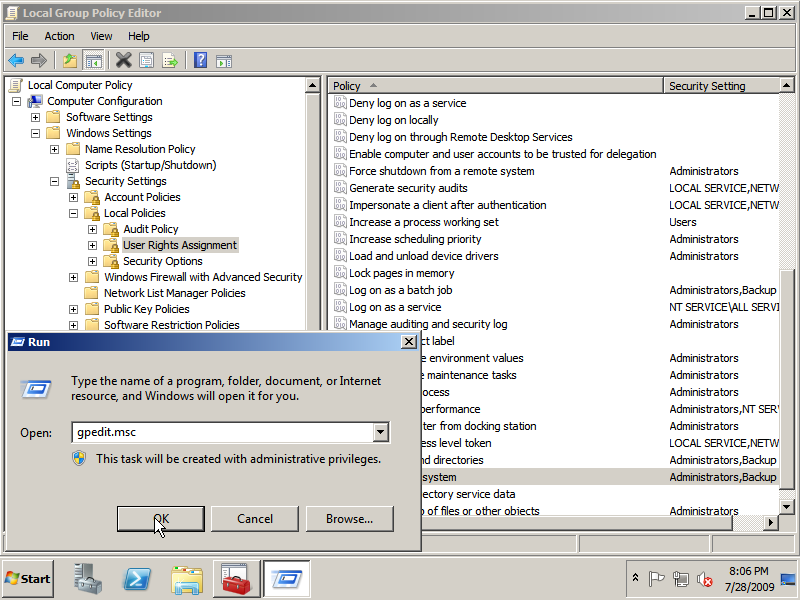Click Browse... in the Run dialog
Screen dimensions: 800x600
pyautogui.click(x=349, y=519)
